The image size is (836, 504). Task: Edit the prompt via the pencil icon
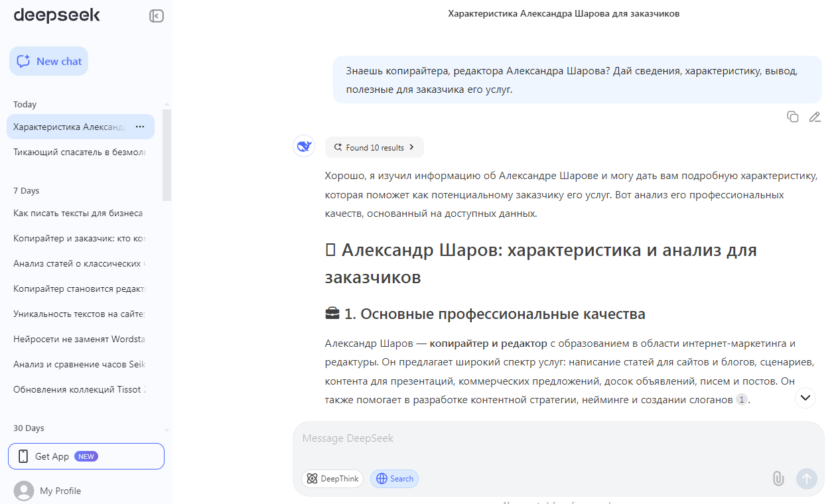point(815,116)
